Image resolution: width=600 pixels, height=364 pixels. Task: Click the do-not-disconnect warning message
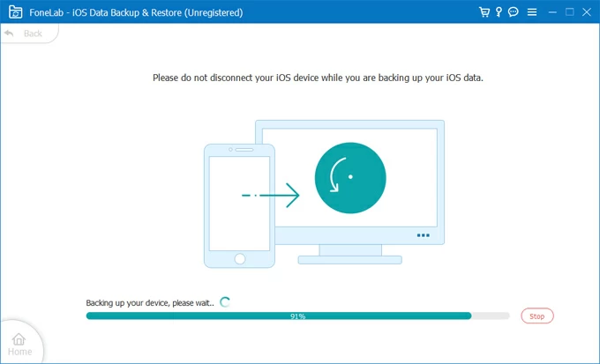pos(318,78)
